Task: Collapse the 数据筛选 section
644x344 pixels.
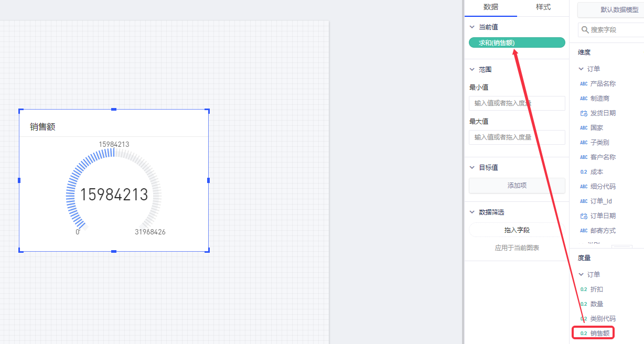Action: pyautogui.click(x=472, y=212)
